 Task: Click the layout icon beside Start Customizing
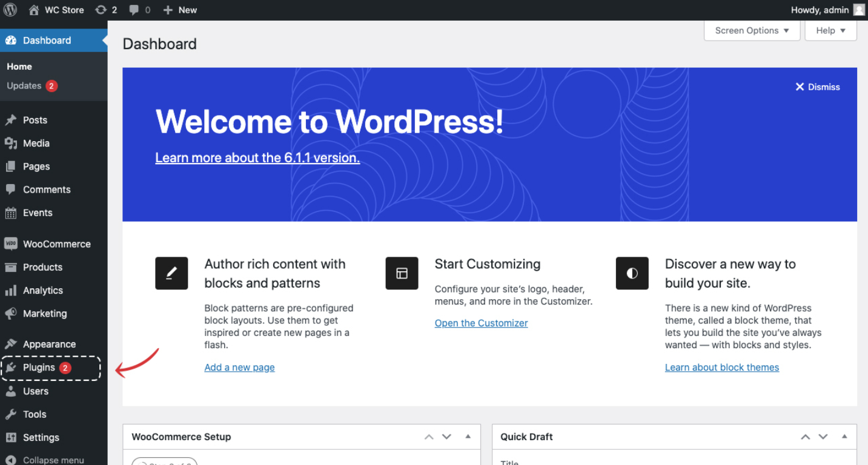402,273
